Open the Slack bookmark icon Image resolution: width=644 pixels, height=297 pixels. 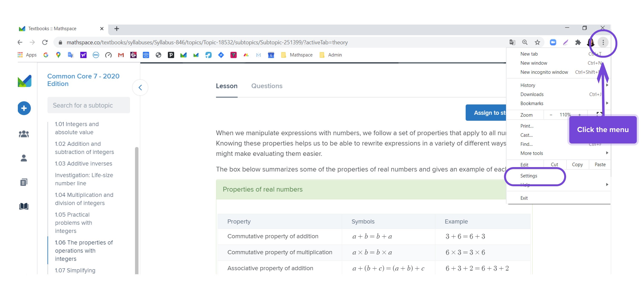pos(133,55)
